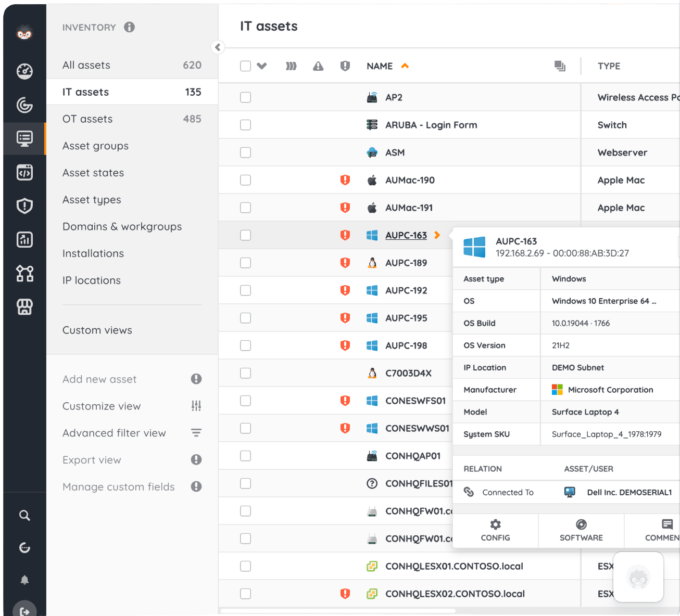This screenshot has height=616, width=680.
Task: Open Domains & workgroups menu item
Action: (x=122, y=226)
